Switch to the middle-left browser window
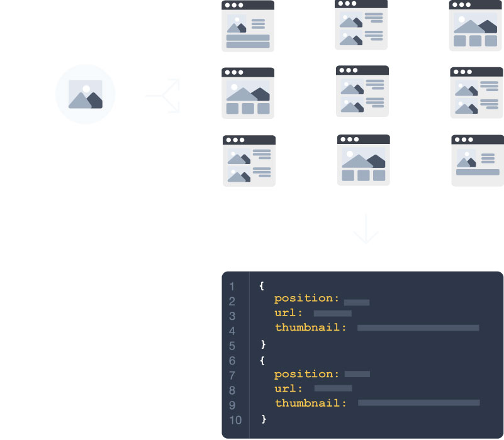The width and height of the screenshot is (504, 440). point(247,92)
